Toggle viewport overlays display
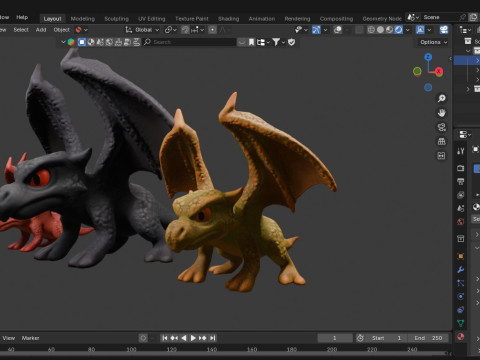The width and height of the screenshot is (480, 360). tap(338, 30)
